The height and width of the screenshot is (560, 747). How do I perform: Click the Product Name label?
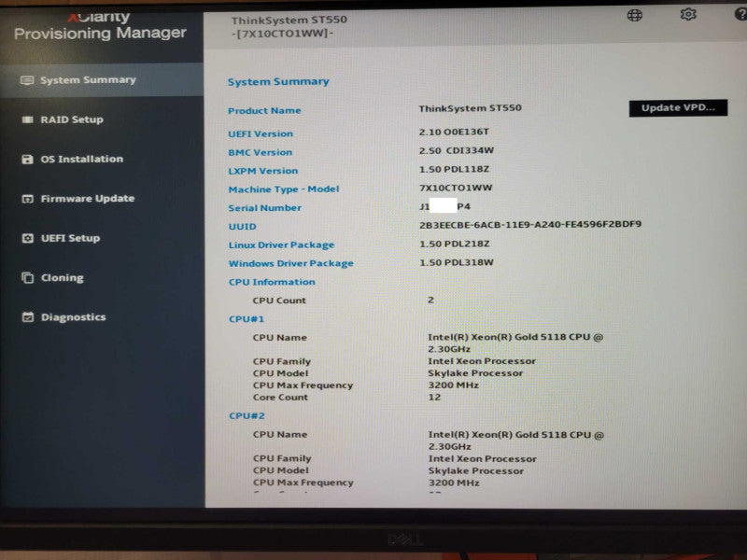[x=264, y=111]
